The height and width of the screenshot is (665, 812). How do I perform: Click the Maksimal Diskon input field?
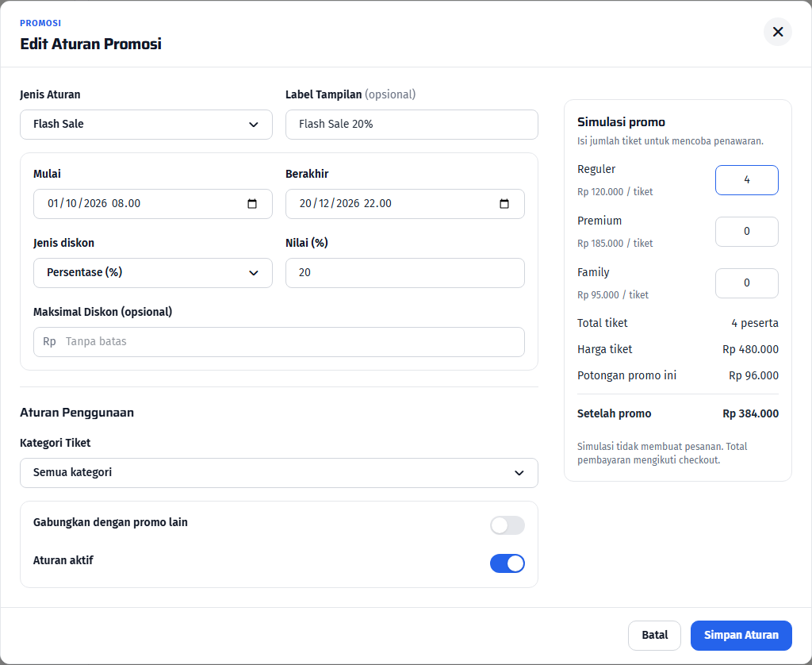(x=279, y=342)
